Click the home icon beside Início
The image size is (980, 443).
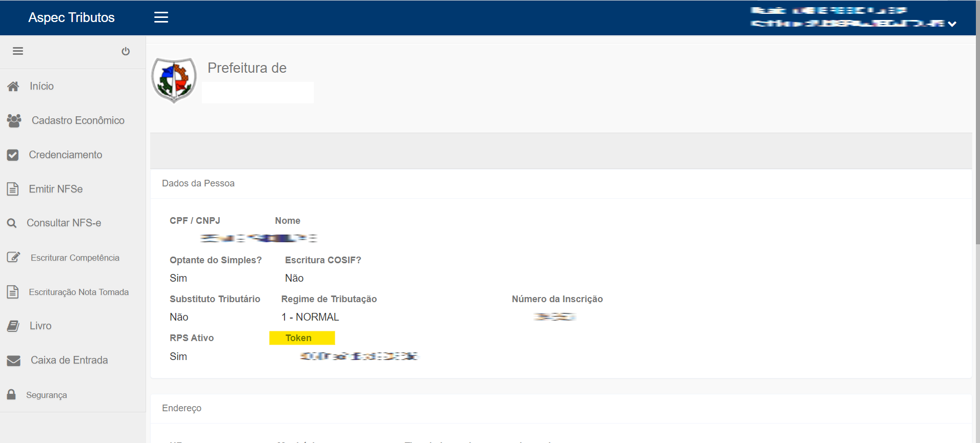coord(13,86)
